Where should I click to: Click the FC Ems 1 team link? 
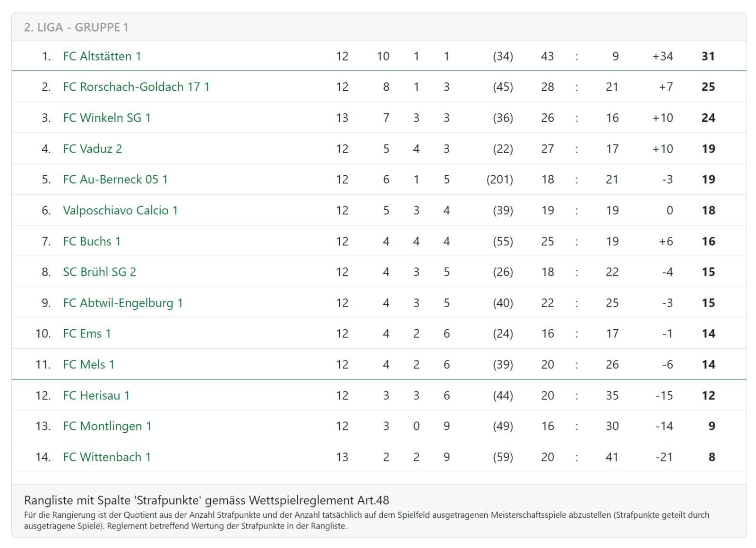point(87,334)
